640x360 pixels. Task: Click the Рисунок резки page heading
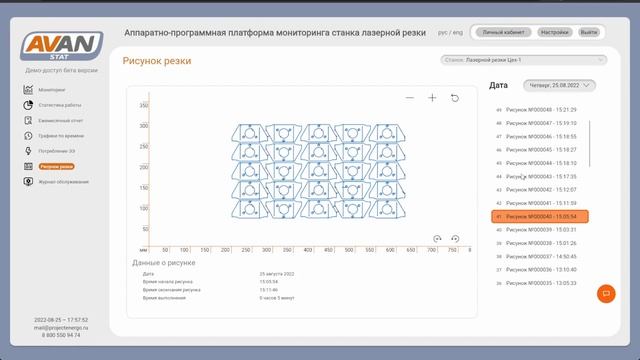pos(157,61)
